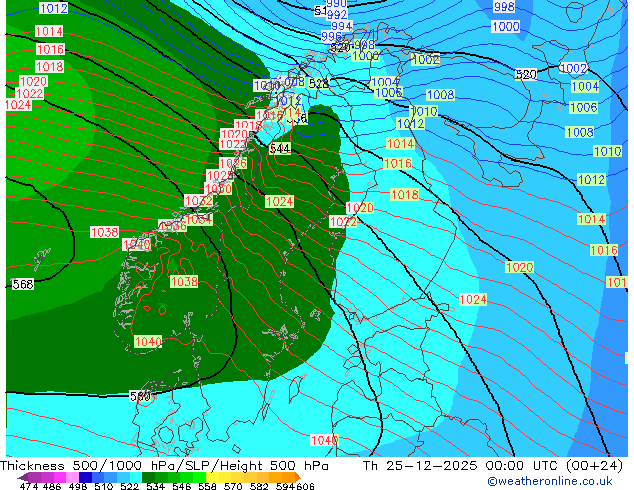Click the legend value '570'
Screen dimensions: 634x490
click(233, 486)
